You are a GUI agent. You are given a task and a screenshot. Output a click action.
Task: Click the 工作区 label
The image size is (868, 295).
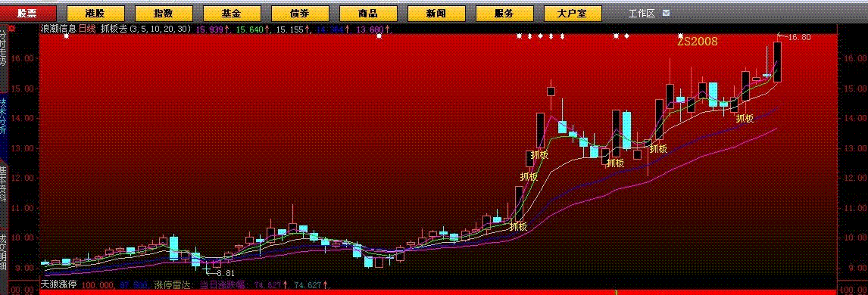tap(642, 14)
